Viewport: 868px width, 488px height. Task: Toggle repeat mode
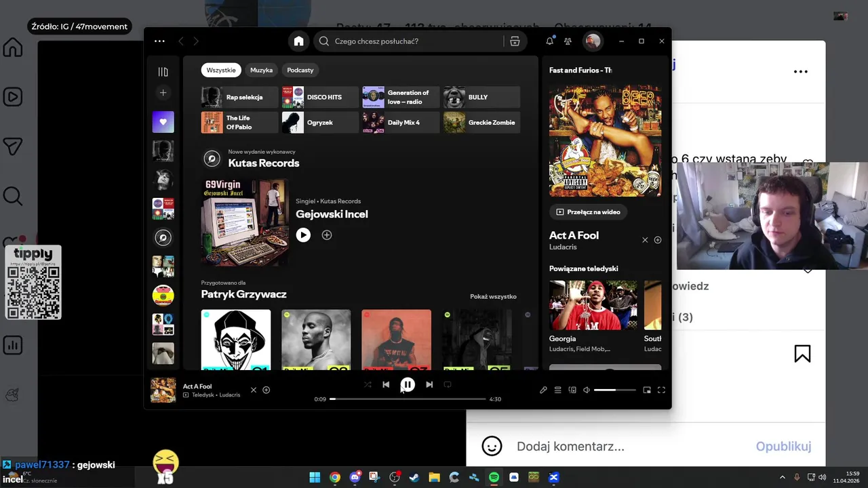point(448,384)
